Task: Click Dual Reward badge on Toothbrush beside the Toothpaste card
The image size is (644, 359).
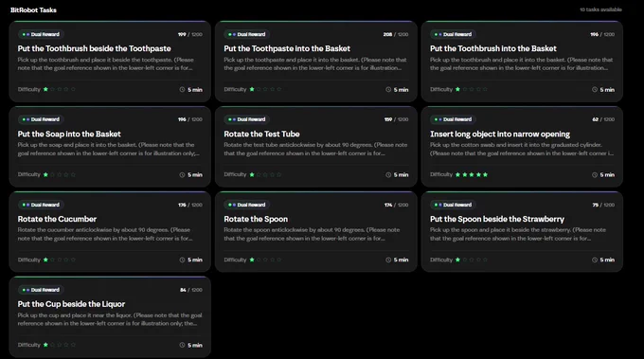Action: tap(41, 34)
